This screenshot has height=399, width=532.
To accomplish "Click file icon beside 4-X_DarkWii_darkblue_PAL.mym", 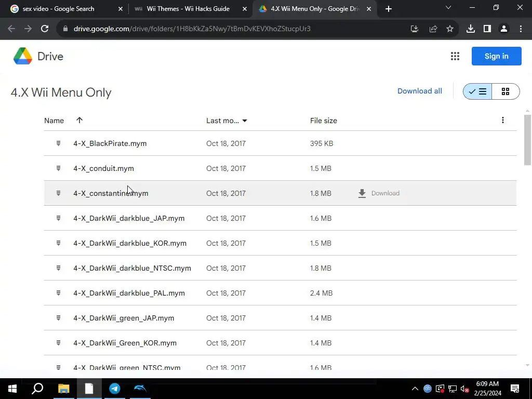I will tap(58, 293).
